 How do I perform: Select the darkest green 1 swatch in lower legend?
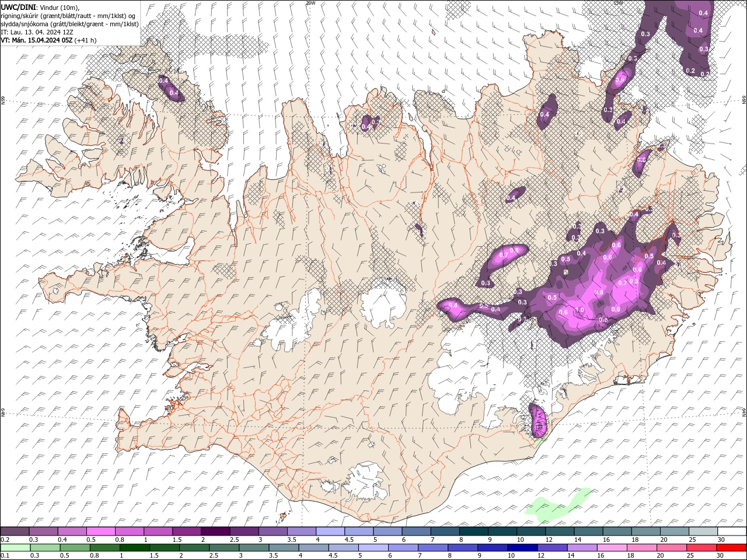pos(134,548)
